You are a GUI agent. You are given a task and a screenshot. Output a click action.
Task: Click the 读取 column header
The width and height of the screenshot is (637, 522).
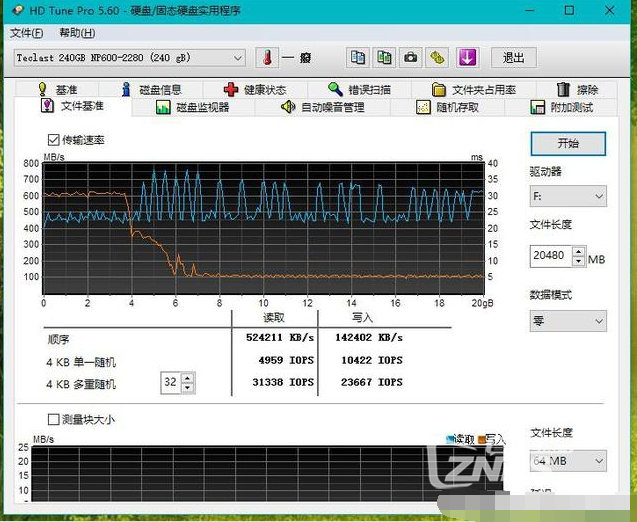(x=274, y=317)
